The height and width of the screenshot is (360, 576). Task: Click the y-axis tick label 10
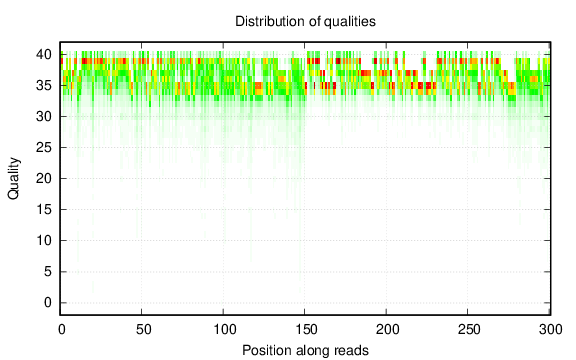[43, 241]
